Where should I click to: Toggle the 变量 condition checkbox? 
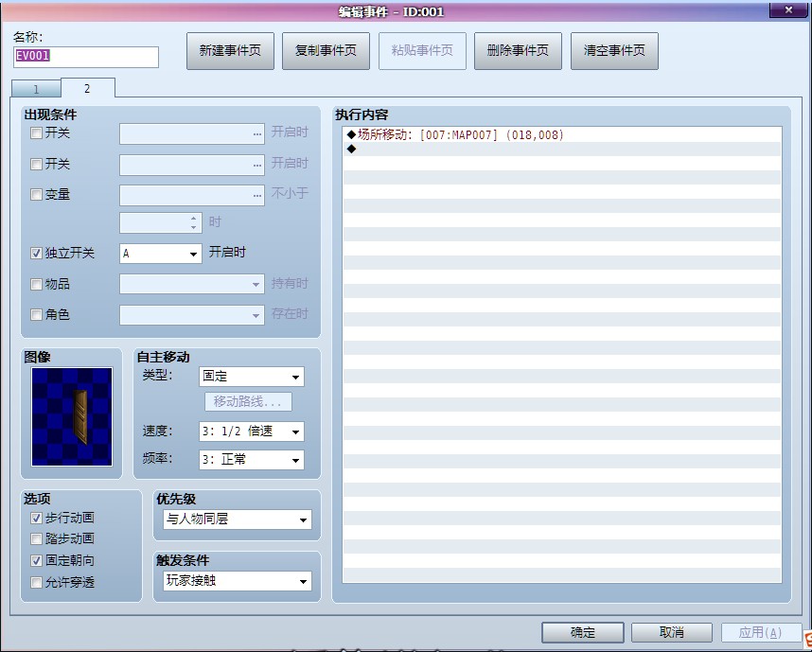click(37, 194)
